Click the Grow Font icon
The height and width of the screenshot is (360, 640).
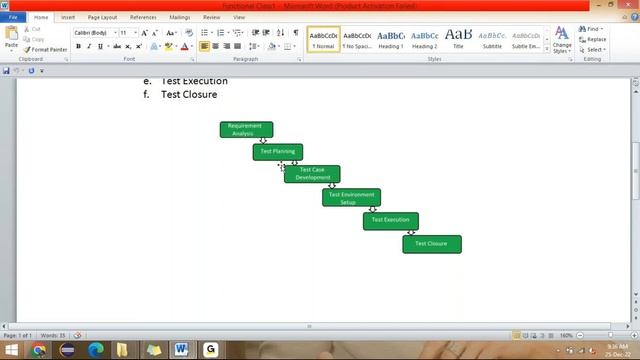(x=144, y=33)
